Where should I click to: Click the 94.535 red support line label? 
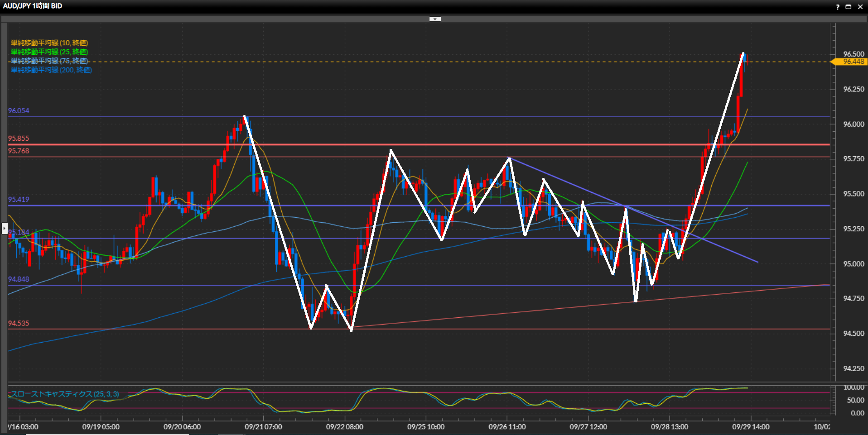(x=19, y=323)
